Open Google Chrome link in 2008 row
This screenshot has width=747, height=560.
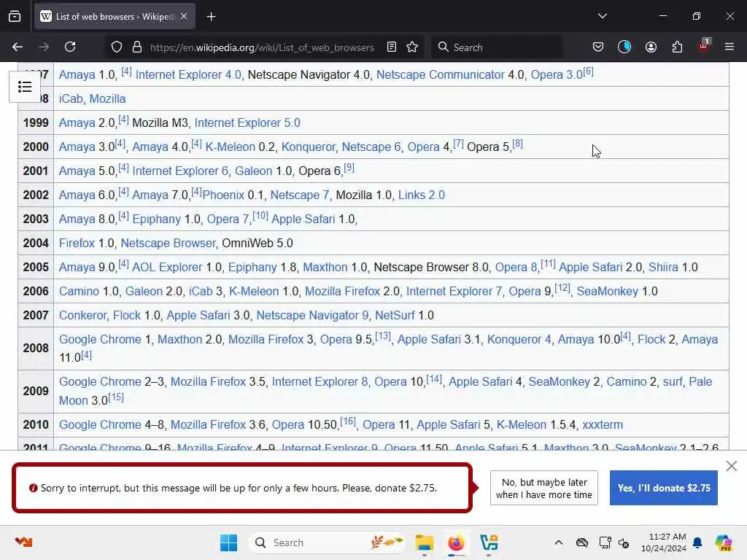[100, 340]
